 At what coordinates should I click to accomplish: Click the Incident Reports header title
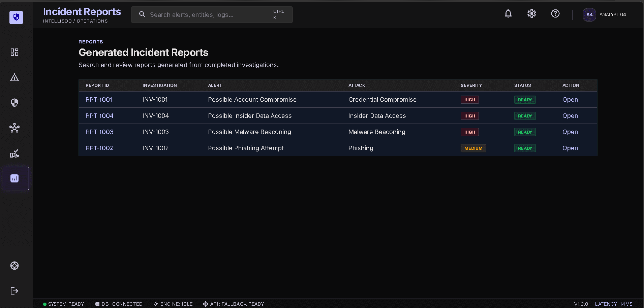point(82,12)
